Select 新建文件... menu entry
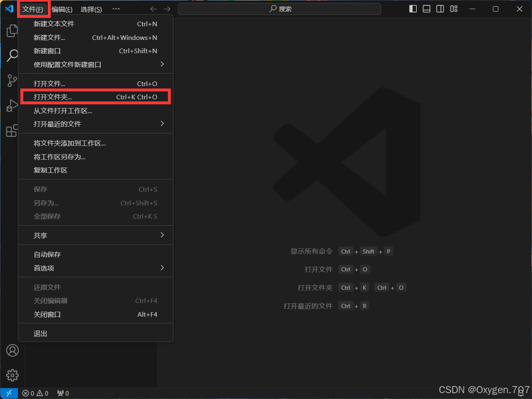The width and height of the screenshot is (532, 399). point(96,38)
